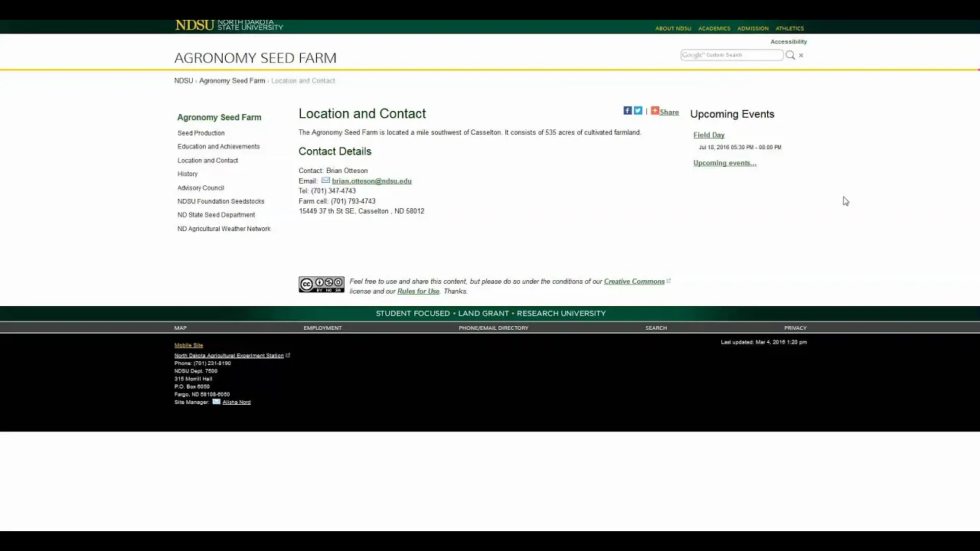The image size is (980, 551).
Task: Open Athletics in top navigation
Action: pos(789,28)
